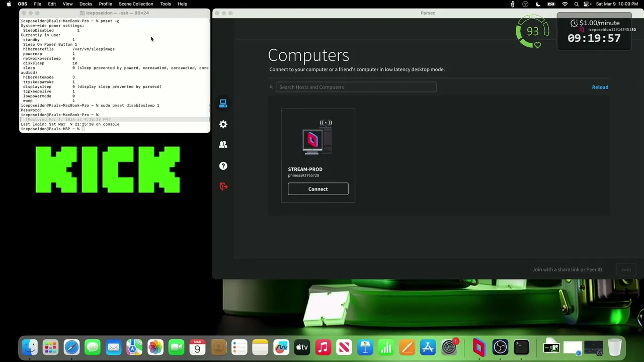Image resolution: width=644 pixels, height=362 pixels.
Task: Launch Safari from the Dock
Action: tap(71, 347)
